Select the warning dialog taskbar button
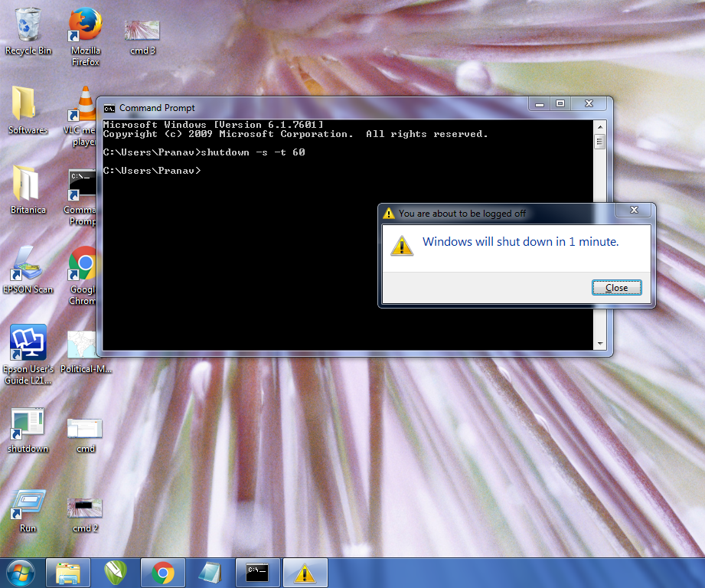 pos(305,572)
